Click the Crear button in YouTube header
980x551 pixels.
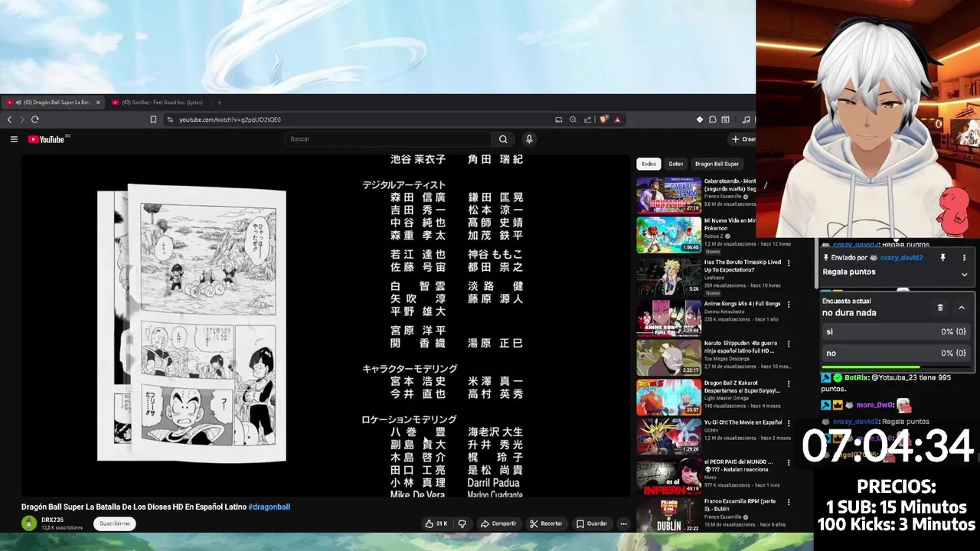pyautogui.click(x=743, y=139)
